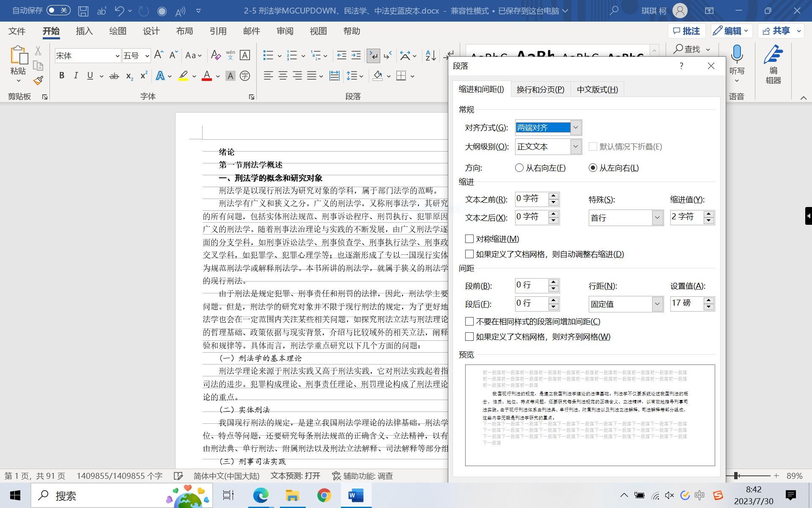This screenshot has width=812, height=508.
Task: Increase font size with A up icon
Action: tap(159, 55)
